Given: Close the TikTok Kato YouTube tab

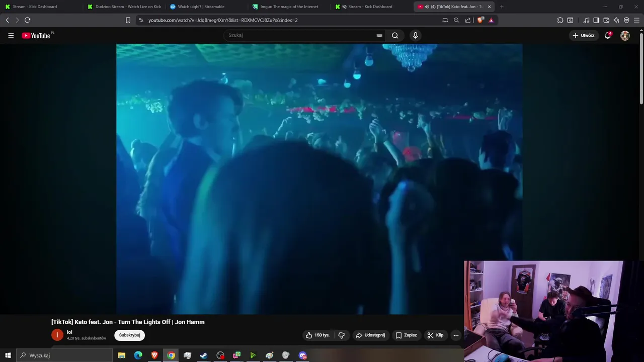Looking at the screenshot, I should 489,7.
